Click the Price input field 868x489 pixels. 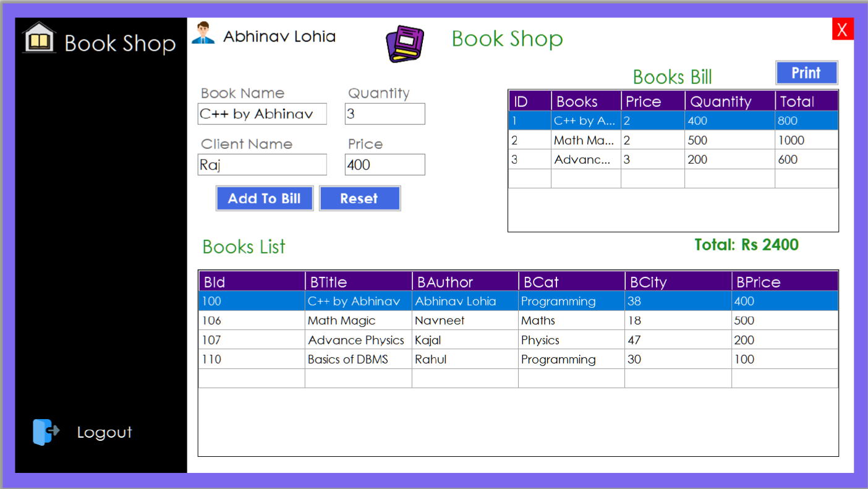coord(385,164)
